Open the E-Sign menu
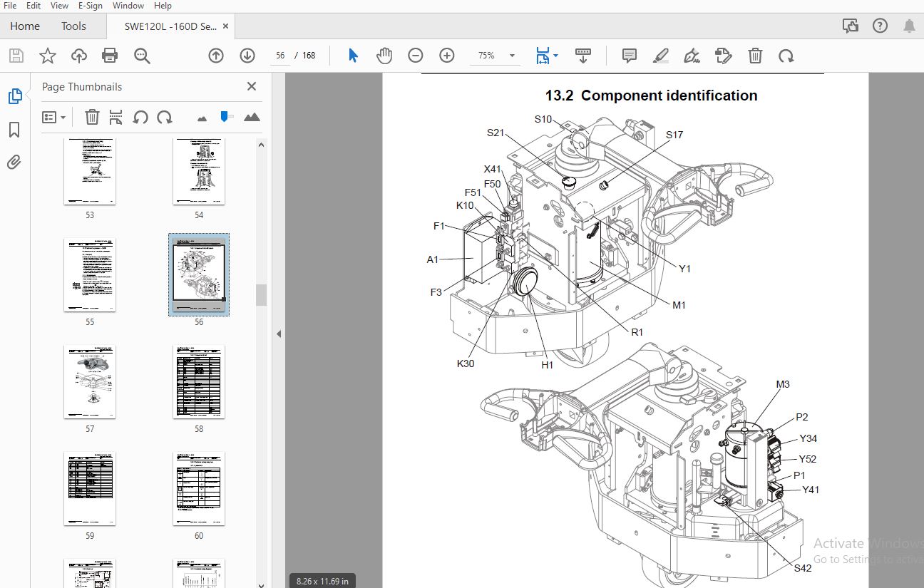The image size is (924, 588). pos(91,6)
